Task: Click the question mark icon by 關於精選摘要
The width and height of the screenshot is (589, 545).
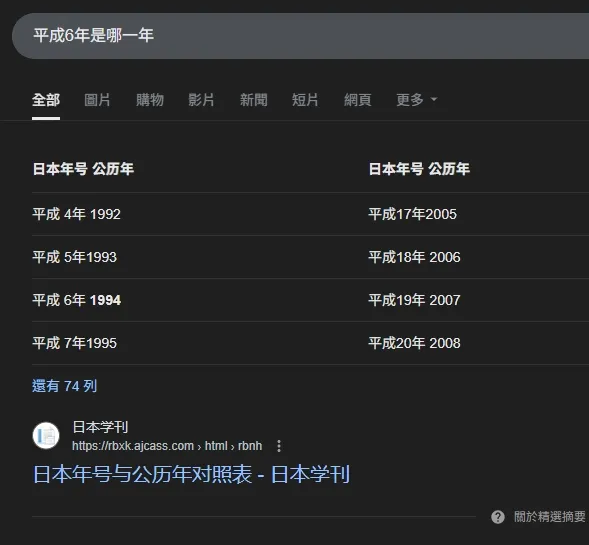Action: [498, 517]
